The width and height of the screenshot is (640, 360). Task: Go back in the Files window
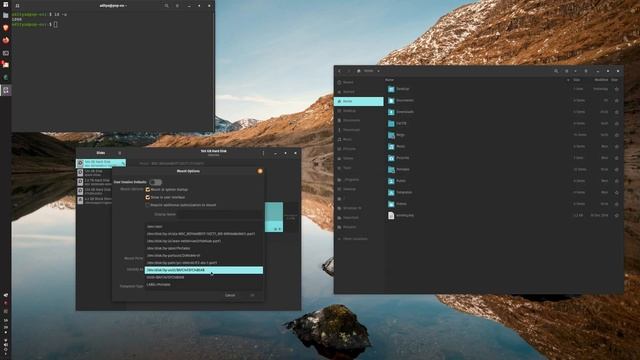[339, 71]
